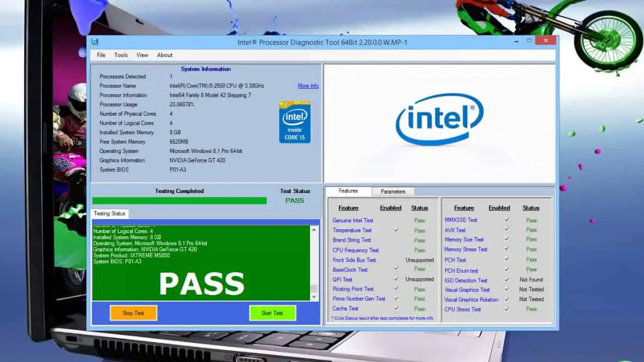Click the orange Stop Test button

[x=133, y=313]
